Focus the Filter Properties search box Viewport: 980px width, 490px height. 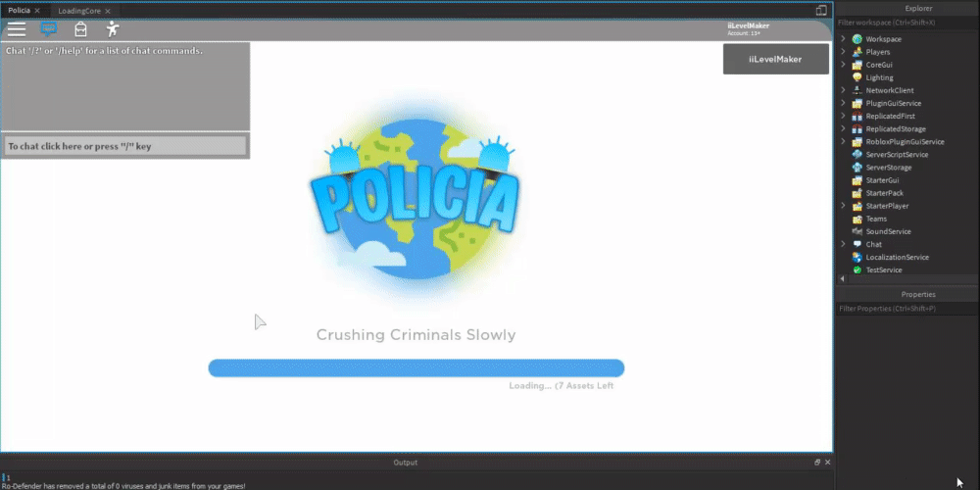907,308
